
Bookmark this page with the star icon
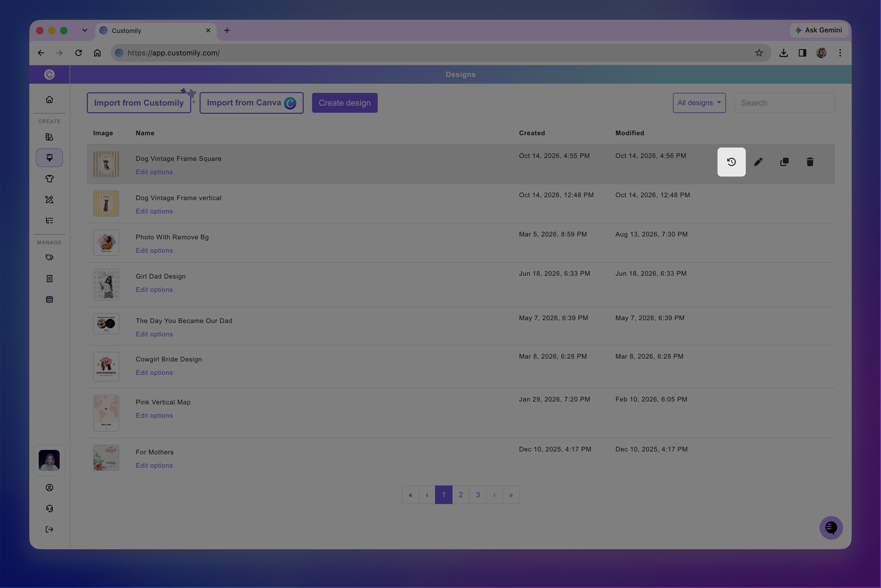[759, 53]
